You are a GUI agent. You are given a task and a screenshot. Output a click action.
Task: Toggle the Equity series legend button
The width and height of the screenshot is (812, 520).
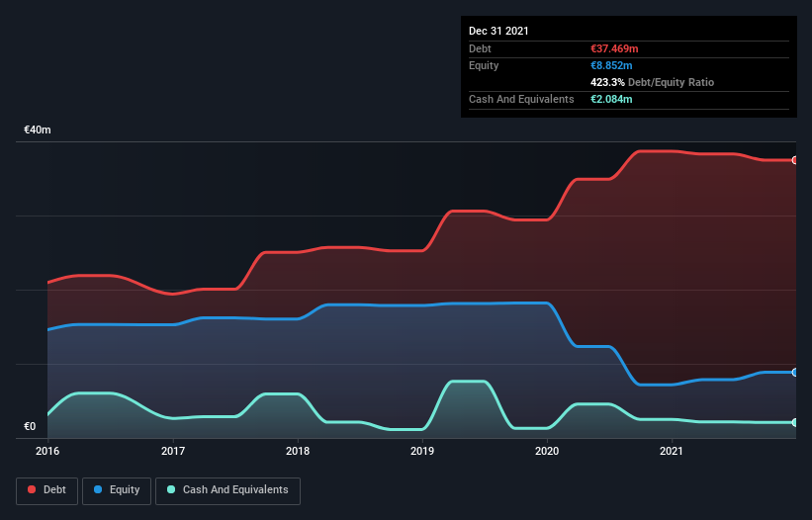pyautogui.click(x=117, y=490)
